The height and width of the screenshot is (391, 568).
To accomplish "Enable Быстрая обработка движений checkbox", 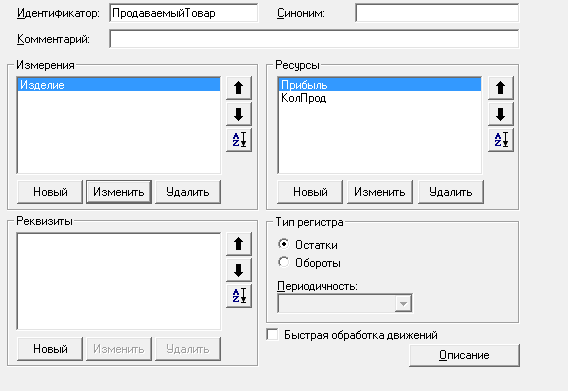I will [272, 334].
